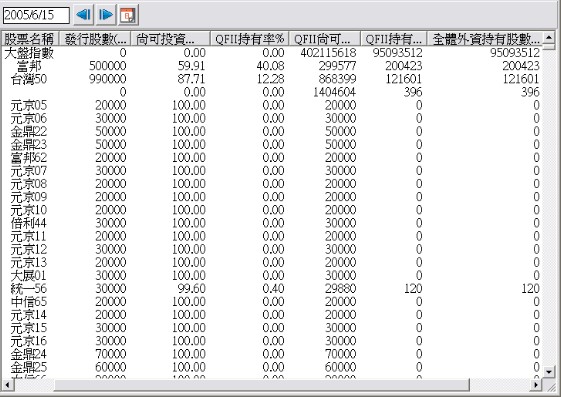561x397 pixels.
Task: Click the vertical scrollbar down arrow
Action: coord(549,372)
